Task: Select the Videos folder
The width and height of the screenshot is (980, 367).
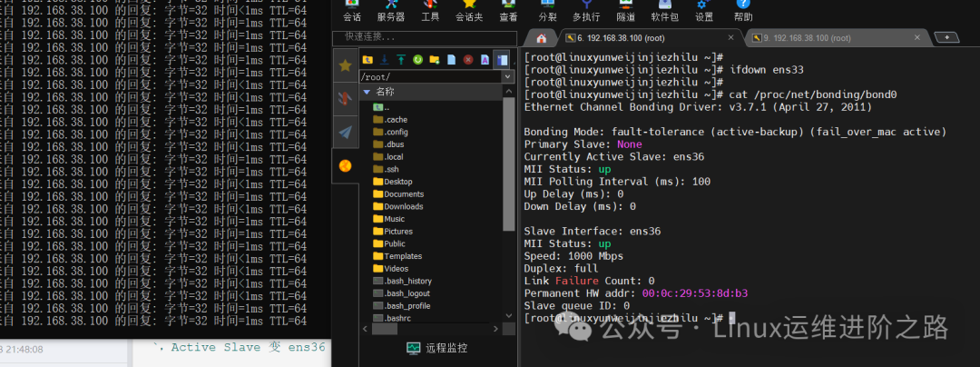Action: click(x=390, y=269)
